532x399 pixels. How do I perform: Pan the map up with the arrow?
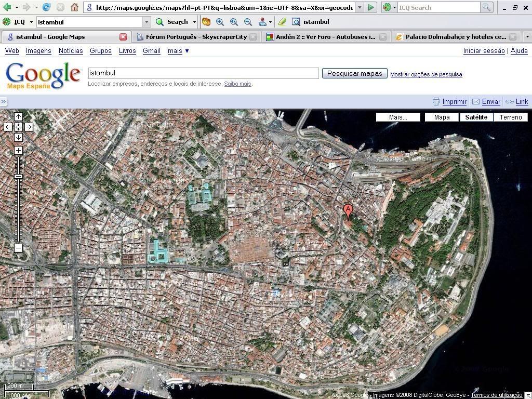[18, 116]
